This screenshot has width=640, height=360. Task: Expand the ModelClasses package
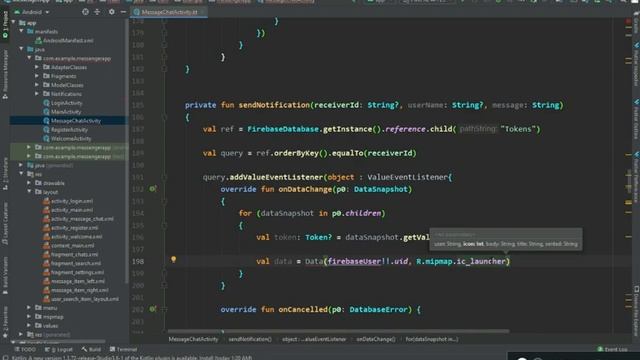[x=37, y=85]
